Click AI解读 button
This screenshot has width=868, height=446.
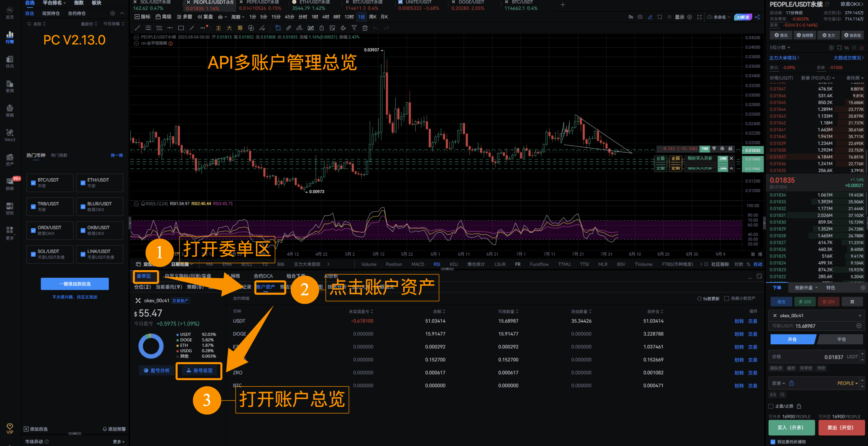743,17
